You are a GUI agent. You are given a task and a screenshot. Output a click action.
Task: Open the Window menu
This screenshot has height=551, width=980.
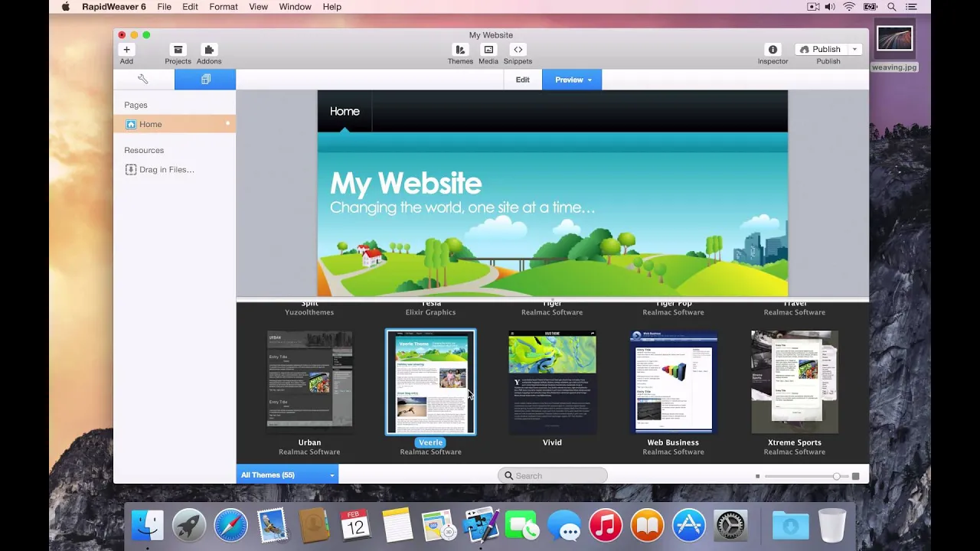click(295, 7)
